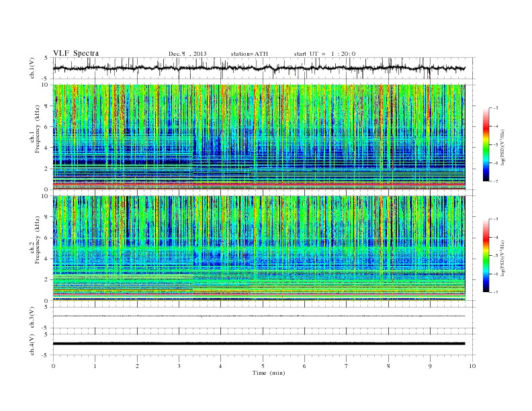Click the thick ch.4 waveform band
This screenshot has width=532, height=411.
pyautogui.click(x=259, y=344)
